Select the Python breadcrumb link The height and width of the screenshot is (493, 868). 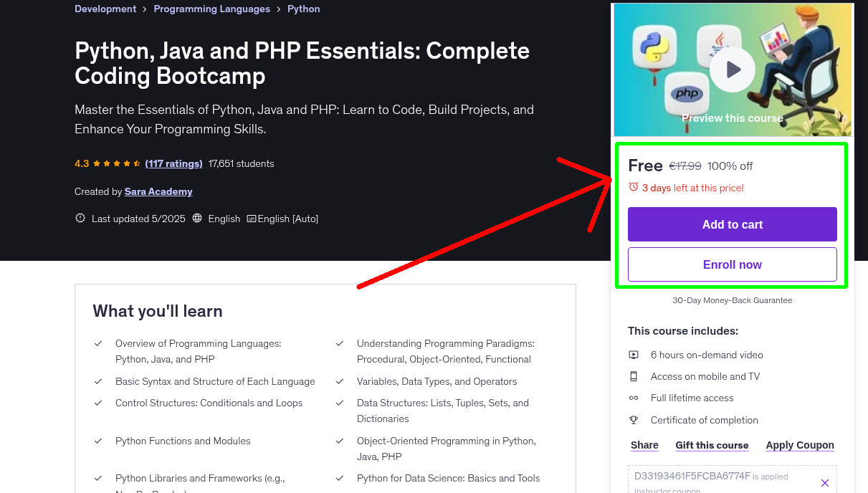pos(303,9)
